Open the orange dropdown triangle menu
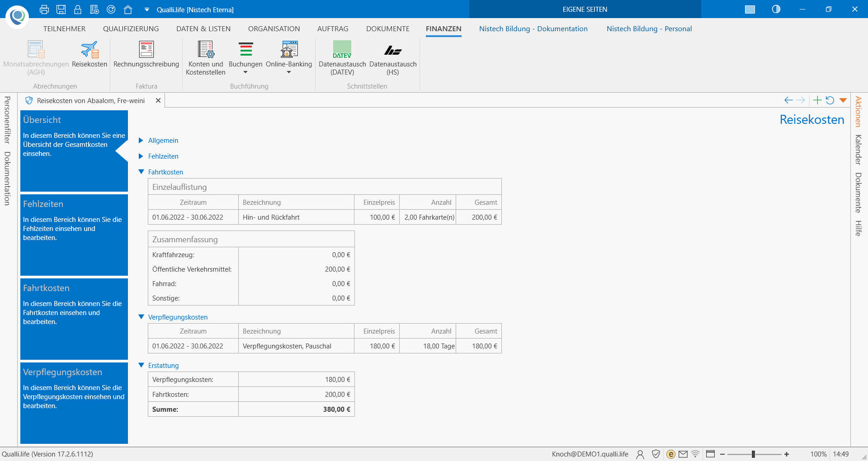 [843, 100]
